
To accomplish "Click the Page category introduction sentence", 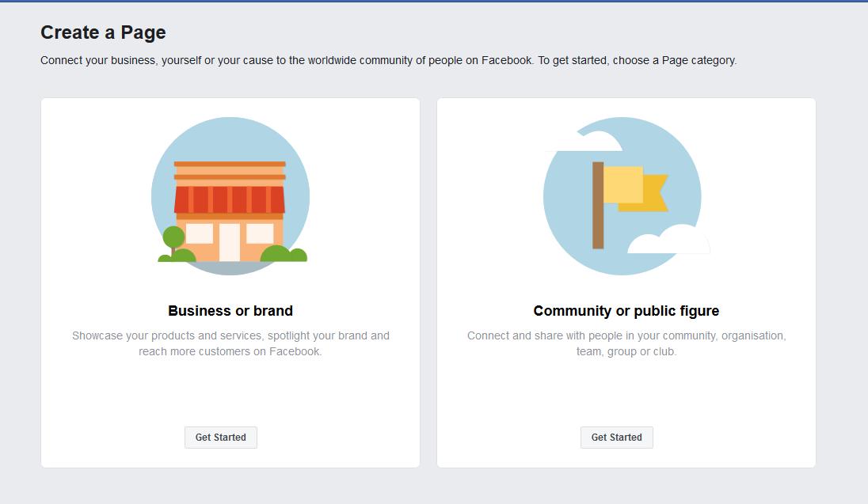I will 388,59.
